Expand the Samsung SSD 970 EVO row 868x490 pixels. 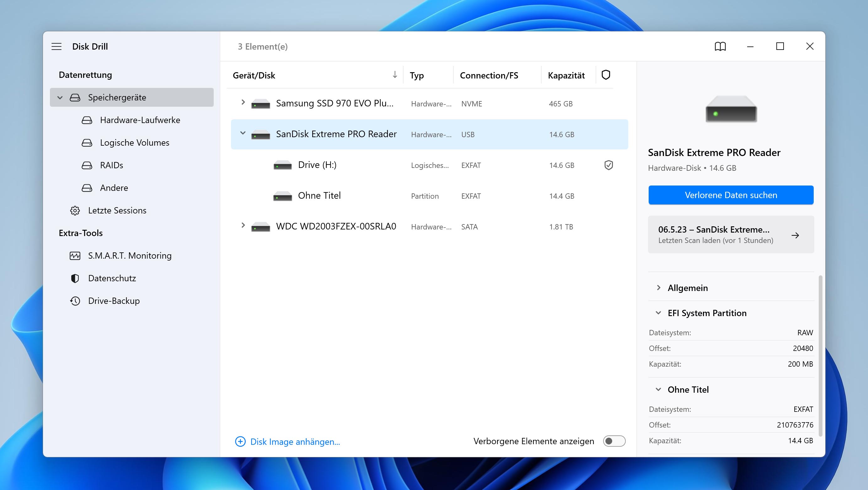[x=243, y=102]
